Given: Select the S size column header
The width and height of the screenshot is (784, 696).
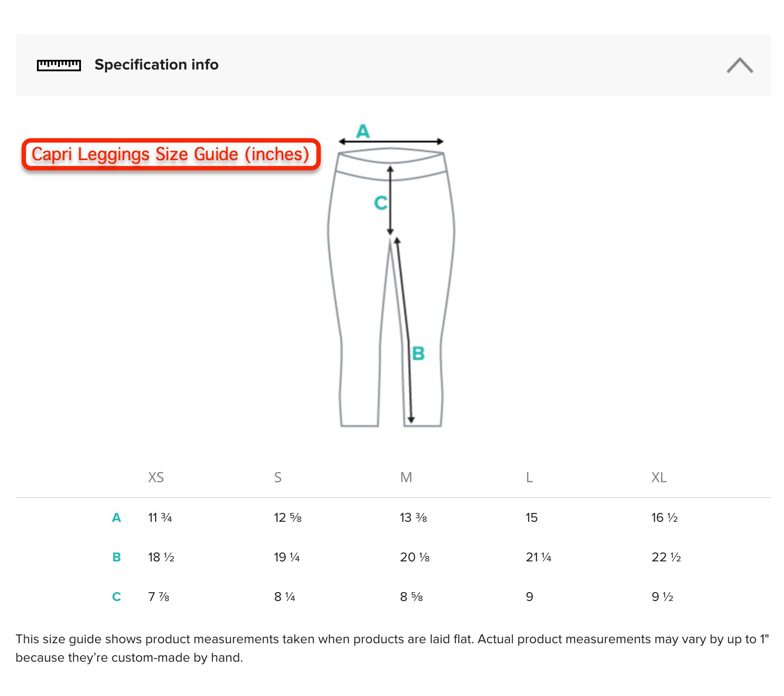Looking at the screenshot, I should coord(278,477).
